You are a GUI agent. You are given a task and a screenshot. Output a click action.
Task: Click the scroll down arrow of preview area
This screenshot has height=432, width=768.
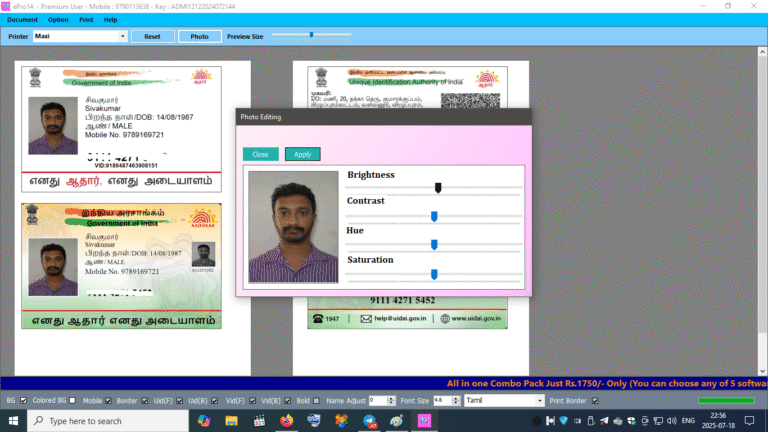(x=763, y=371)
